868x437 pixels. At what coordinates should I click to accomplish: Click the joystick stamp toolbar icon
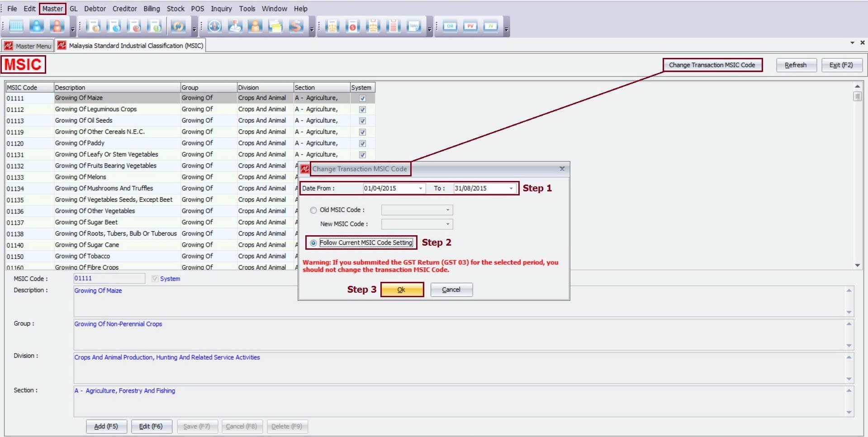coord(235,26)
